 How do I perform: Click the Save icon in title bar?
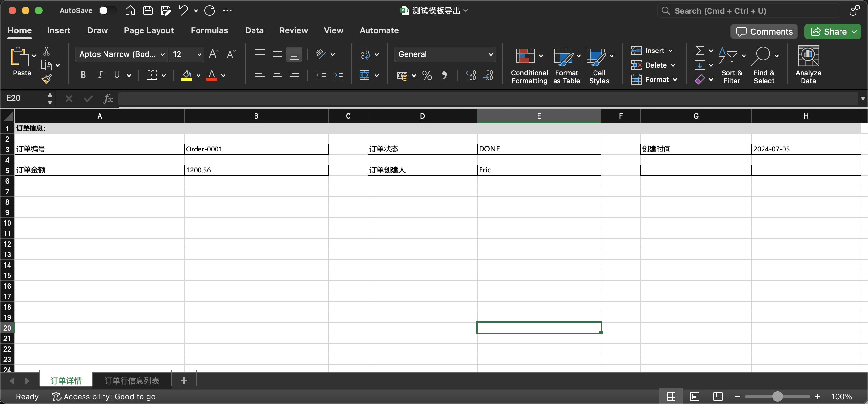click(148, 11)
